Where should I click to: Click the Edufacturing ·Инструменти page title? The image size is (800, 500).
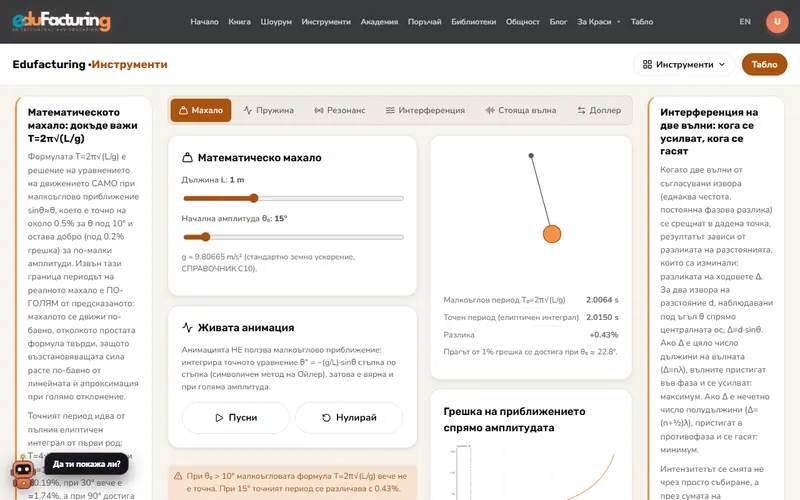click(90, 64)
